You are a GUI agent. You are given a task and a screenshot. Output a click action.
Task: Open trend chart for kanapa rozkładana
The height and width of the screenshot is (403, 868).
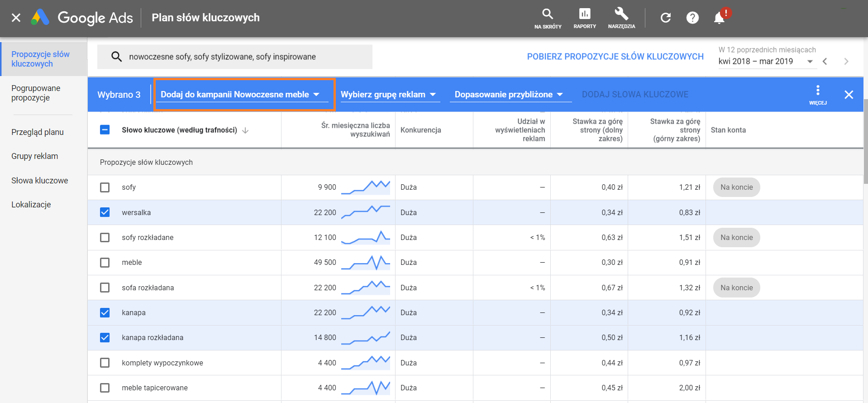(366, 338)
